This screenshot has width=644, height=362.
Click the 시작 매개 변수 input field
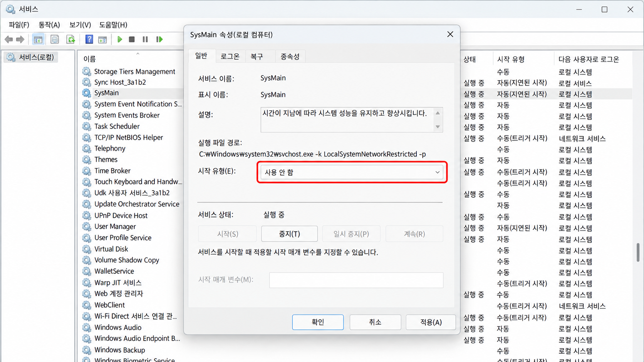356,280
